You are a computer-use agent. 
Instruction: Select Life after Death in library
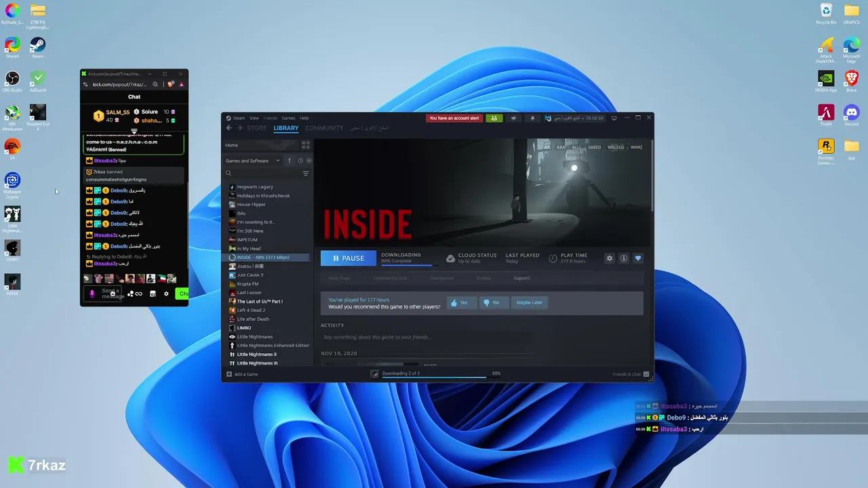pos(253,319)
